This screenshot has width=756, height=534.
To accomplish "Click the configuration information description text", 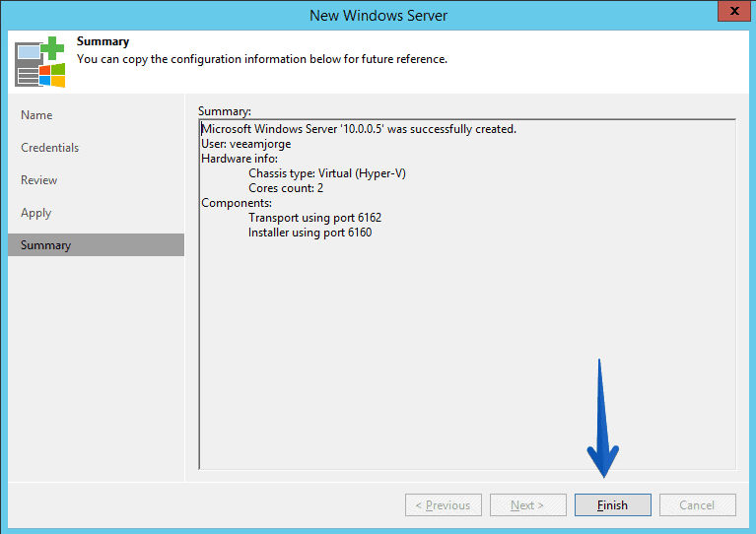I will click(x=262, y=59).
